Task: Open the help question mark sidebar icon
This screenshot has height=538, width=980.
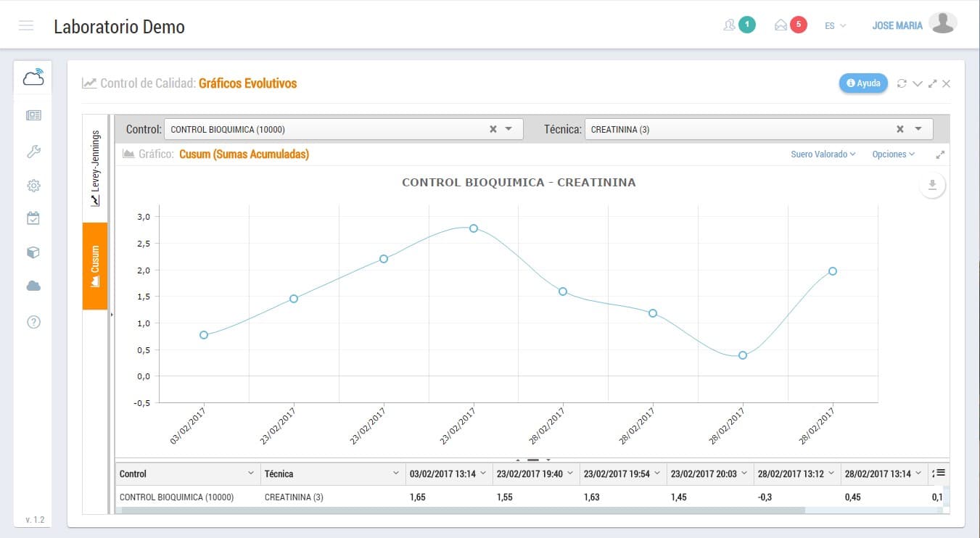Action: pyautogui.click(x=33, y=322)
